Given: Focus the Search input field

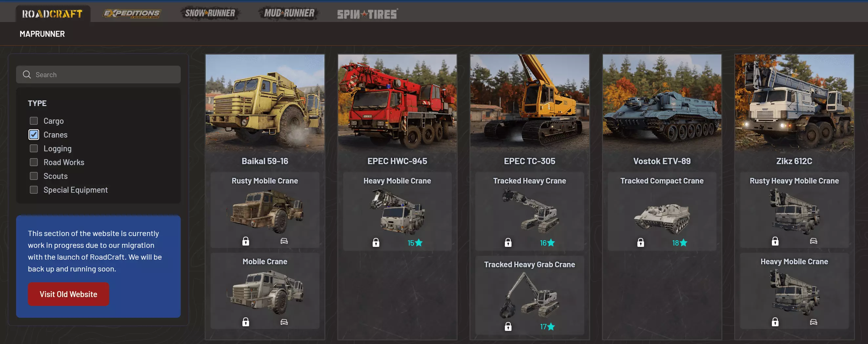Looking at the screenshot, I should tap(98, 75).
